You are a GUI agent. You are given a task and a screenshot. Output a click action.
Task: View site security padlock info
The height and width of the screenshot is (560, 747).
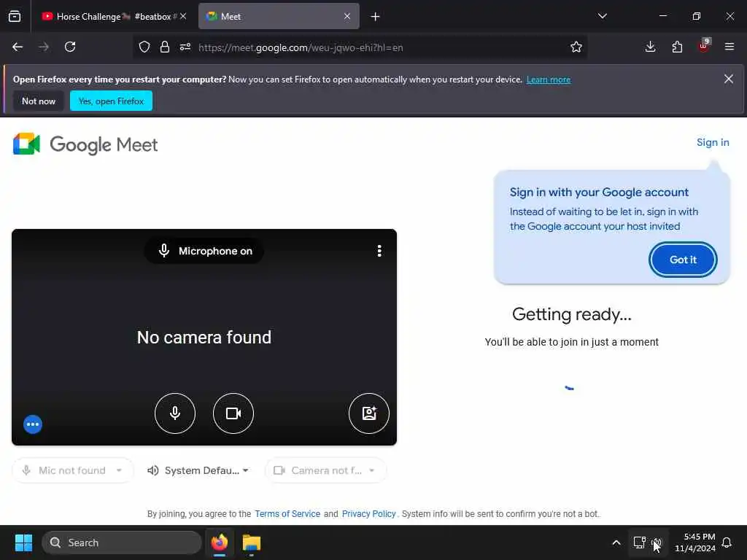164,47
